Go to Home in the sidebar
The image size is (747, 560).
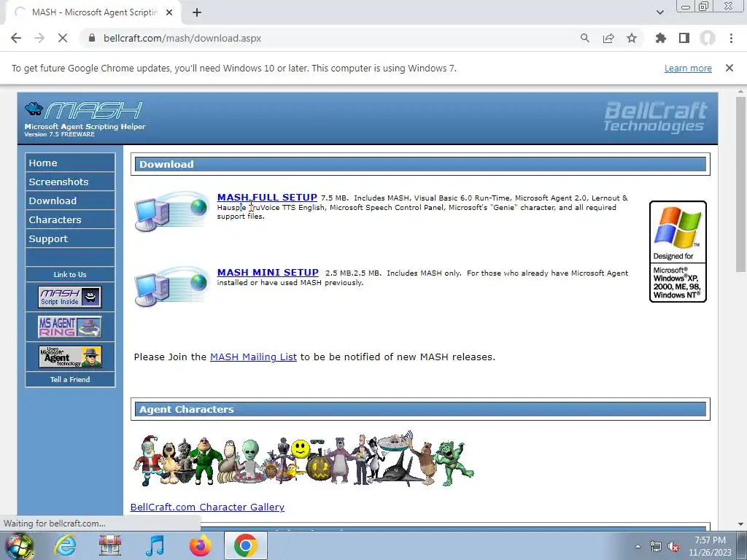(x=70, y=163)
